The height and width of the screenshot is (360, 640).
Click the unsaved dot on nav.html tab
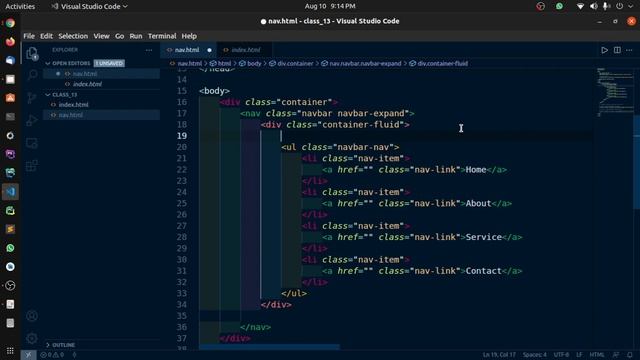[209, 50]
